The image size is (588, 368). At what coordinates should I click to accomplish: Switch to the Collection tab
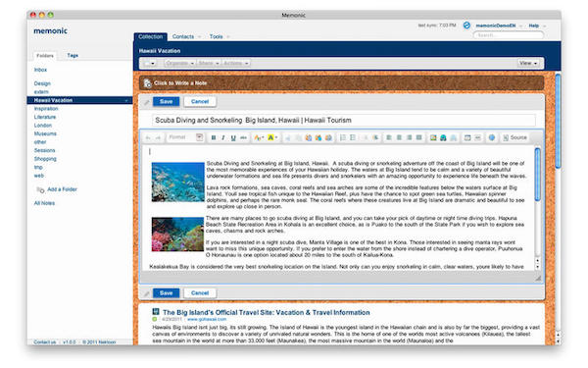150,36
